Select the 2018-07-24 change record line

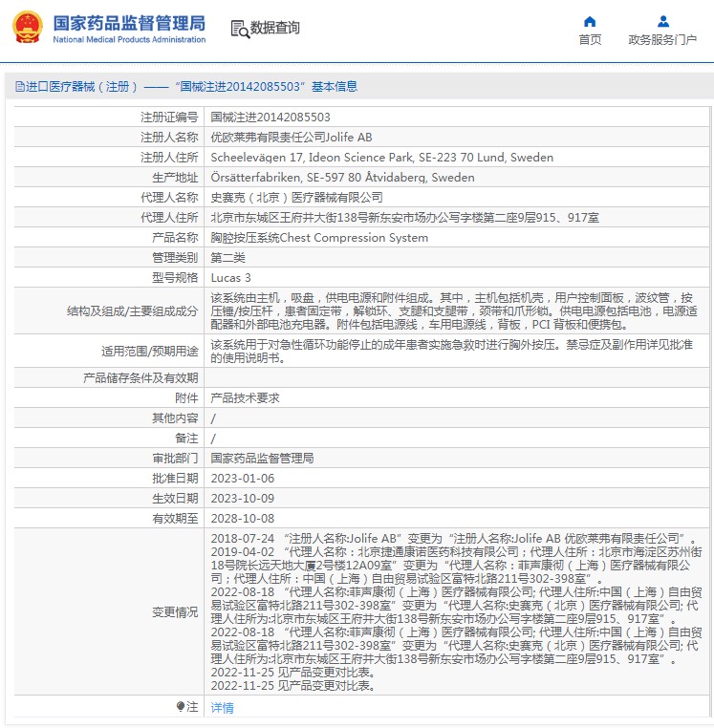453,538
